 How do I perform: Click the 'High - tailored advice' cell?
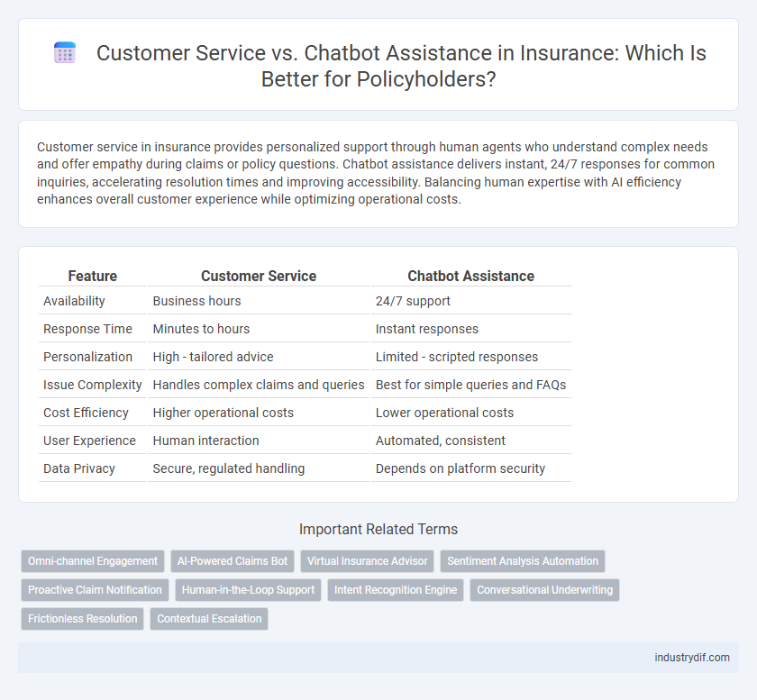coord(259,357)
